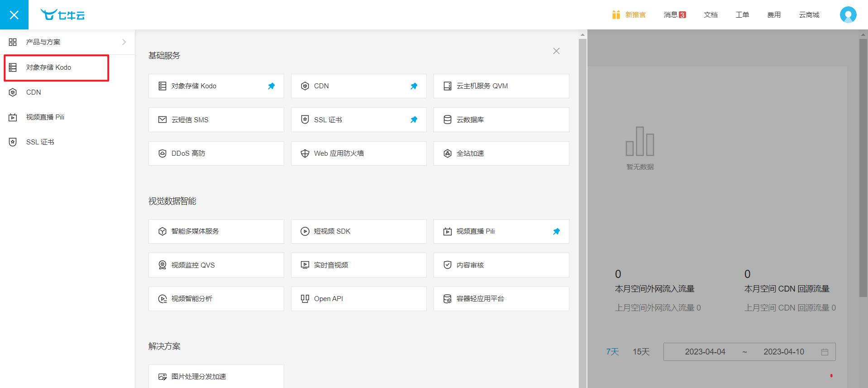Click the SSL 证书 shield icon in sidebar
868x388 pixels.
(13, 142)
